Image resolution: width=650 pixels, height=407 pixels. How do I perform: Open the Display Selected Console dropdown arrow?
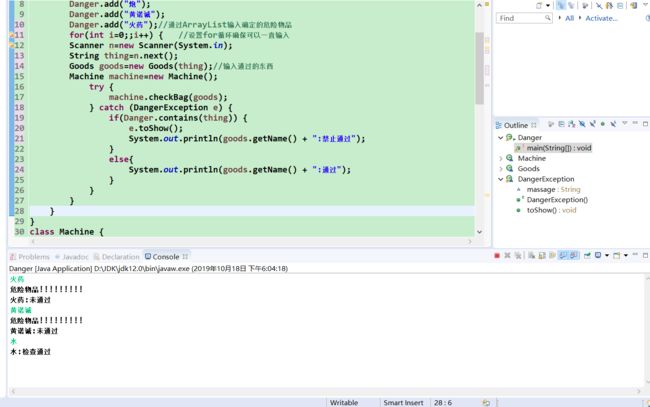(607, 255)
